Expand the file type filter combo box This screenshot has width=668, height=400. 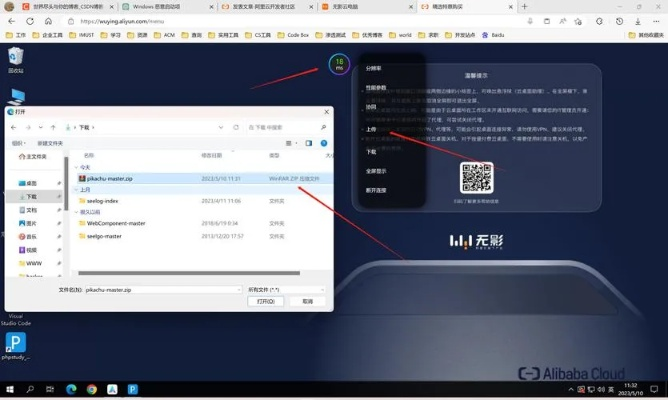click(x=286, y=289)
